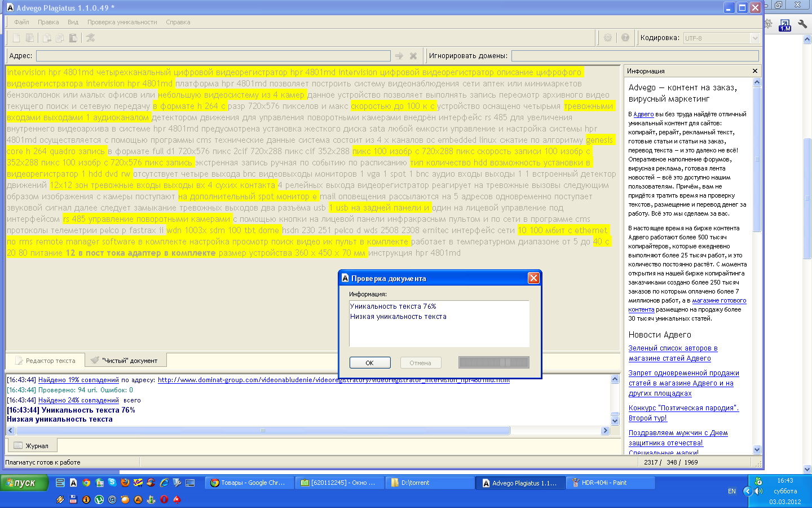Click the progress bar in the check dialog

(x=494, y=362)
